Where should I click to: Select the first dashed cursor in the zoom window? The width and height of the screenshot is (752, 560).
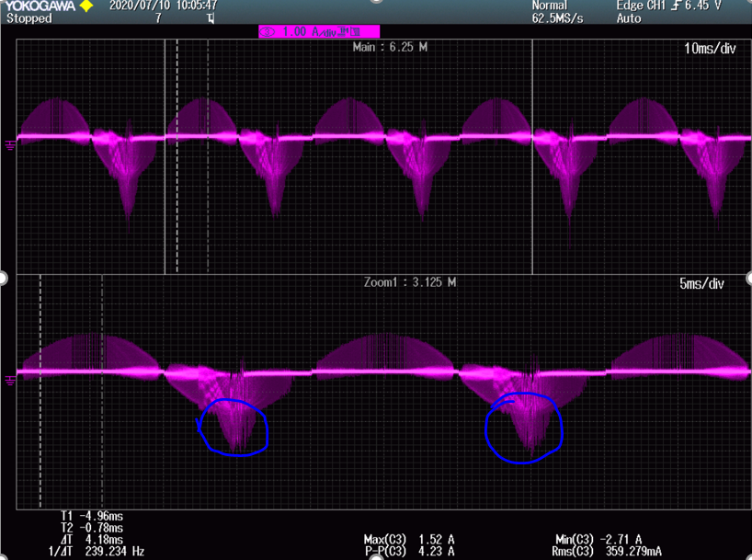click(40, 392)
